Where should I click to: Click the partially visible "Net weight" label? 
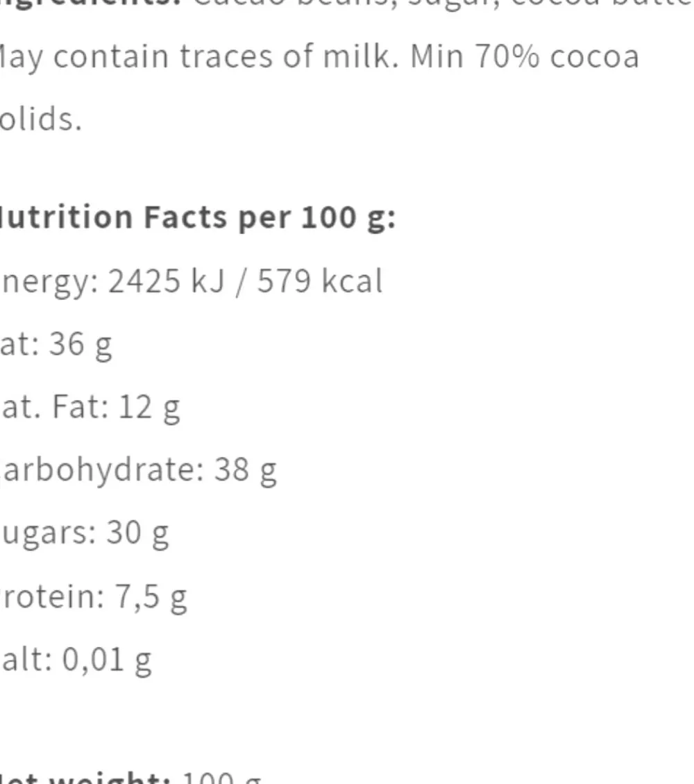[x=87, y=776]
